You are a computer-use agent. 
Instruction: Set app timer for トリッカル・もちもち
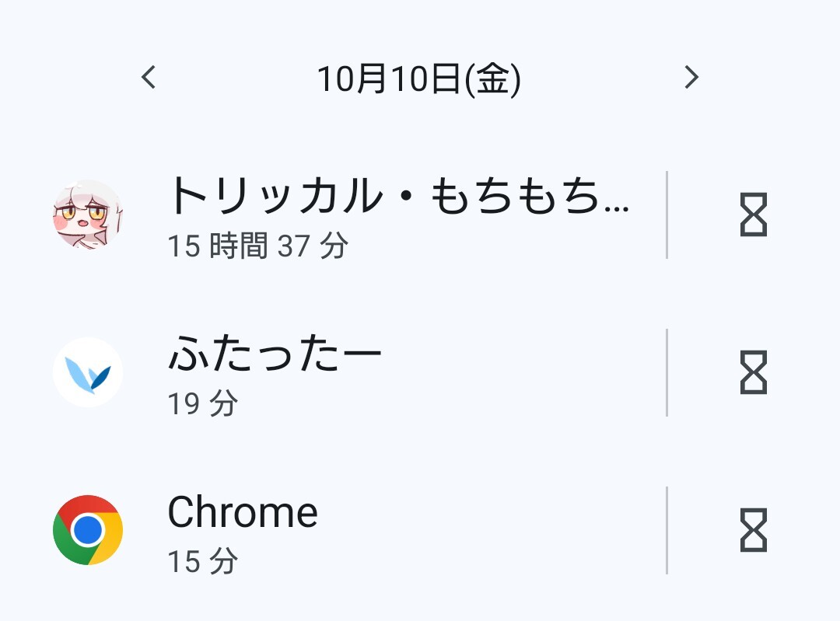753,215
